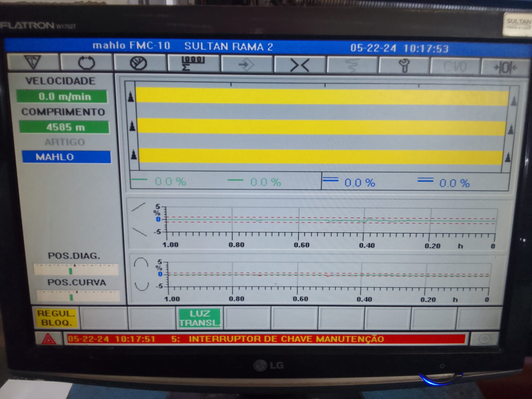Select the circular arrows toolbar icon
Screen dimensions: 532x399
[86, 63]
